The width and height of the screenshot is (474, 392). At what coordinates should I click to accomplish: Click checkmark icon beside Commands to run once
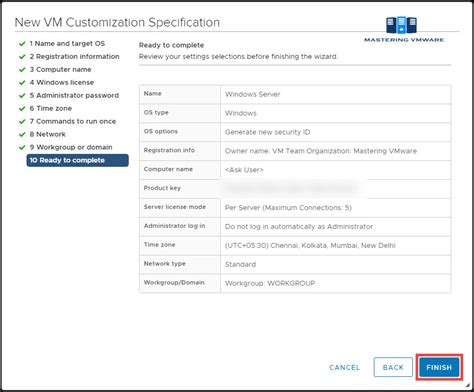(x=22, y=121)
